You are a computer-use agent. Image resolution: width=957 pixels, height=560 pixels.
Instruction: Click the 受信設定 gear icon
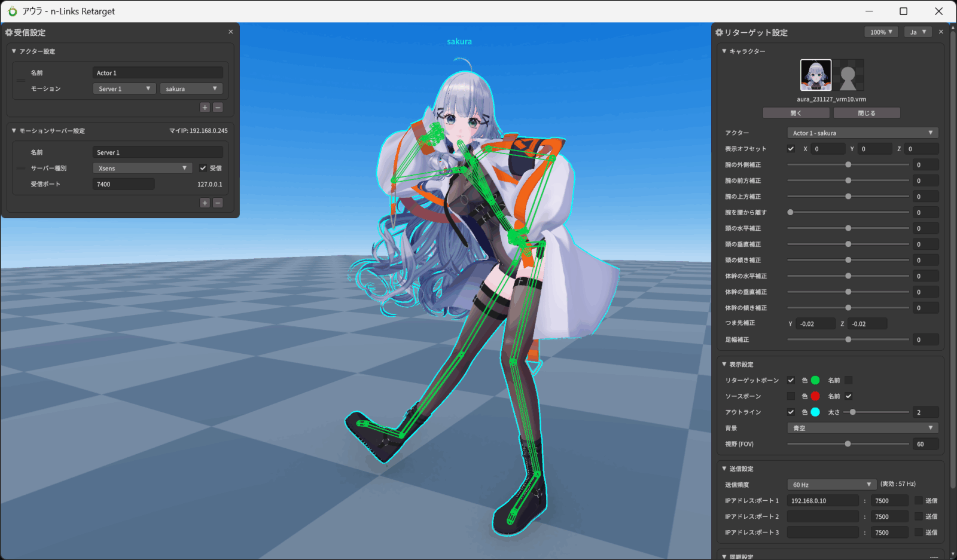[x=9, y=32]
